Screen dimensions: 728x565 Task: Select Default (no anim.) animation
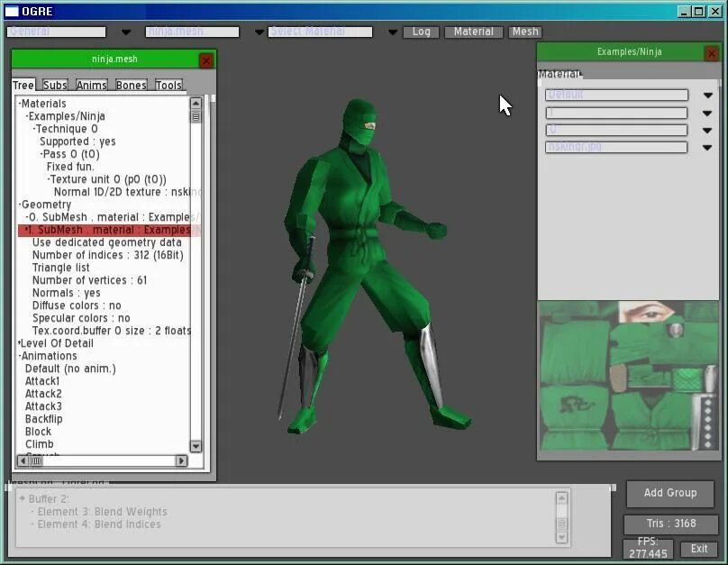tap(70, 369)
